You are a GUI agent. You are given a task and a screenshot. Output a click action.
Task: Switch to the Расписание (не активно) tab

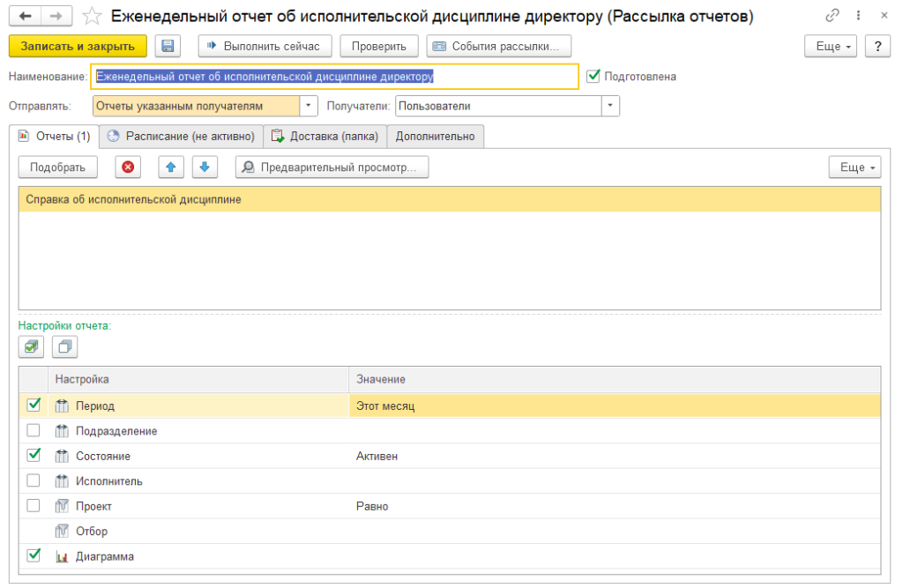[x=181, y=137]
